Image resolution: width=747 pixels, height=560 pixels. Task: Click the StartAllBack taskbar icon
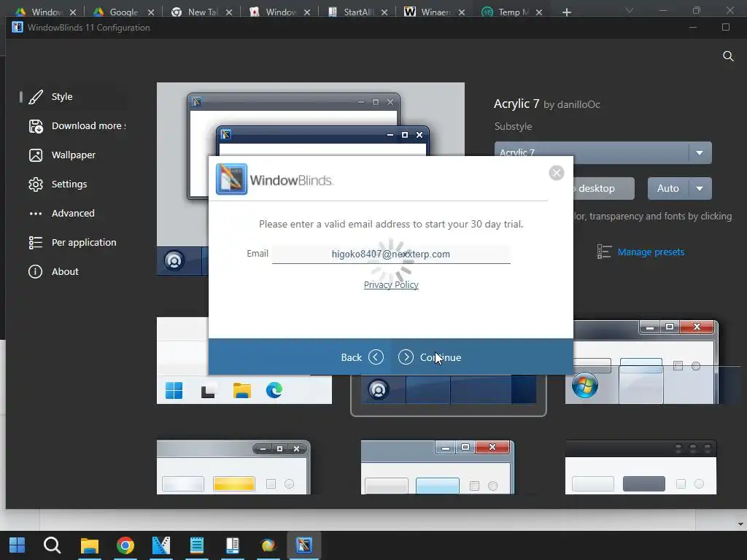coord(233,545)
